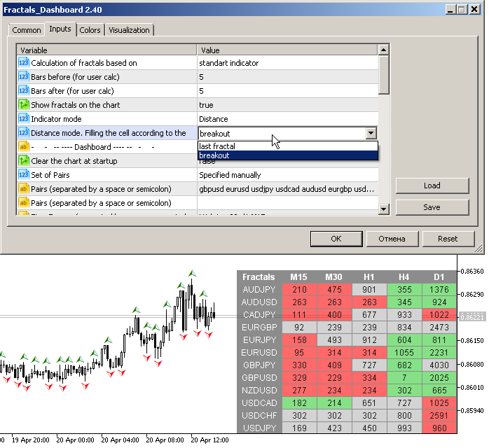
Task: Click the scroll up arrow of inputs list
Action: pyautogui.click(x=384, y=50)
